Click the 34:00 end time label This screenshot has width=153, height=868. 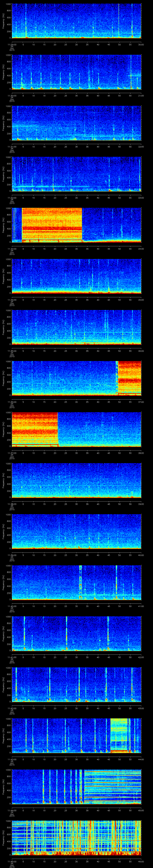pyautogui.click(x=141, y=249)
